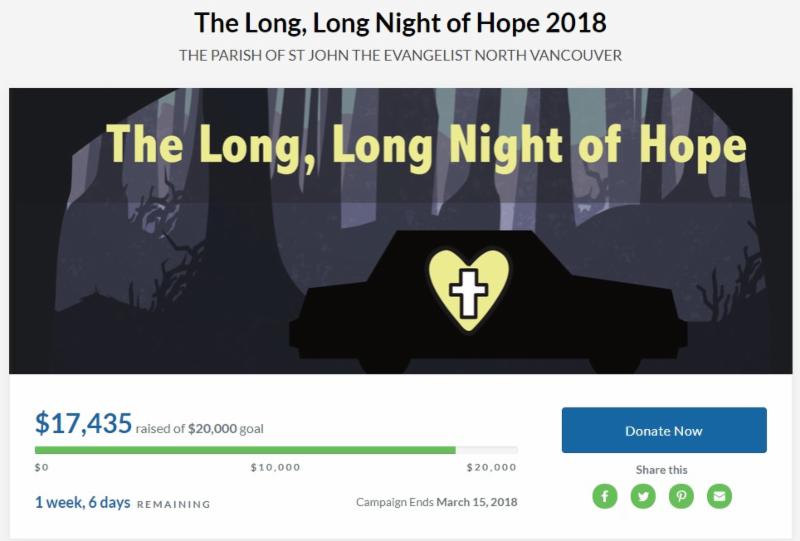The width and height of the screenshot is (800, 541).
Task: Pin campaign on Pinterest
Action: [682, 496]
